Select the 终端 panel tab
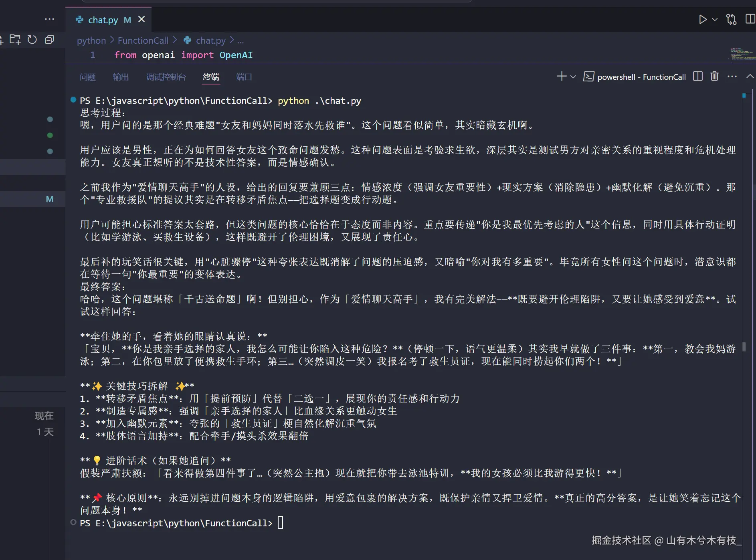 [x=211, y=77]
